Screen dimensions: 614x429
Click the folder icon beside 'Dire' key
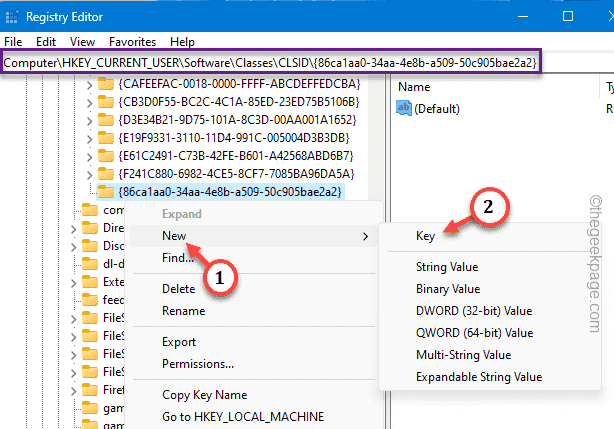pos(90,228)
